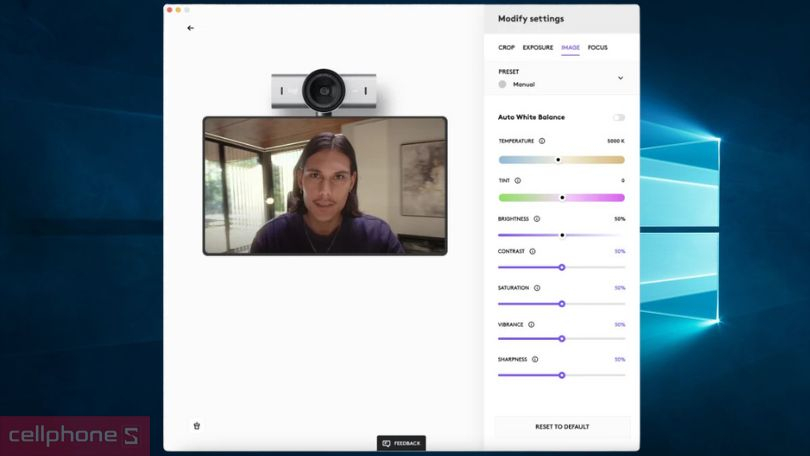
Task: Open info icon next to Brightness
Action: click(x=537, y=219)
